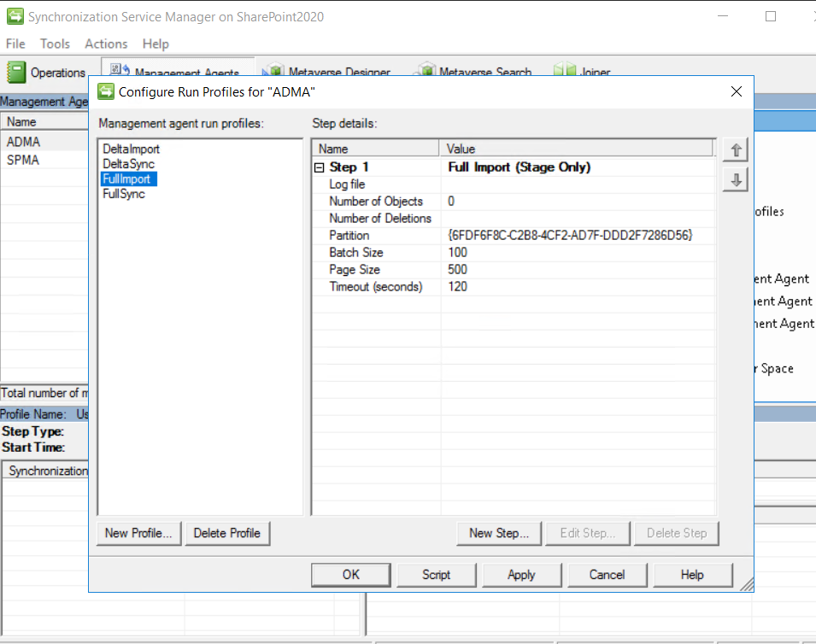816x644 pixels.
Task: Click the Synchronization Service Manager app icon
Action: pos(15,16)
